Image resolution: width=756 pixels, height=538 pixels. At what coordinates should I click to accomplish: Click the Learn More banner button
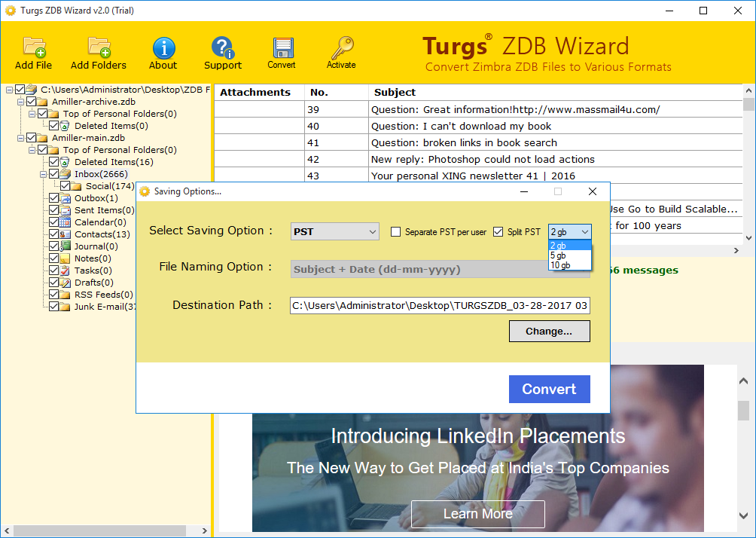click(x=478, y=514)
